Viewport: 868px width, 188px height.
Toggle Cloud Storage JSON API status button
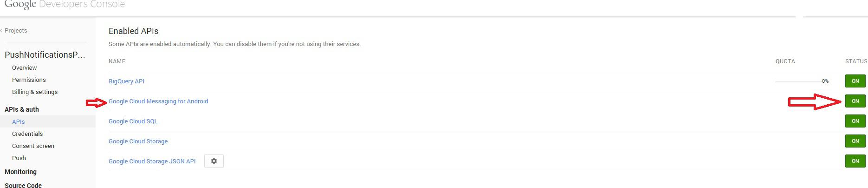pyautogui.click(x=855, y=161)
